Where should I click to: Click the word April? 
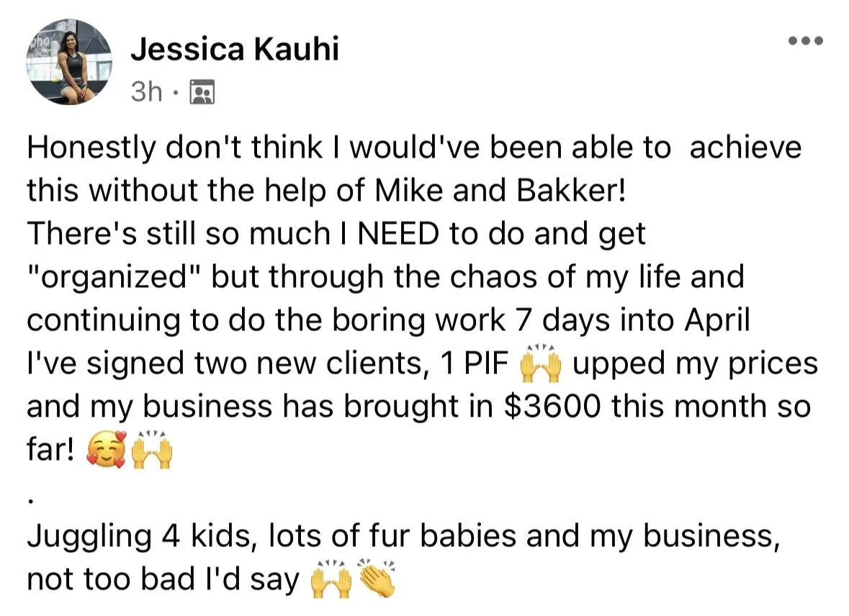pyautogui.click(x=717, y=320)
